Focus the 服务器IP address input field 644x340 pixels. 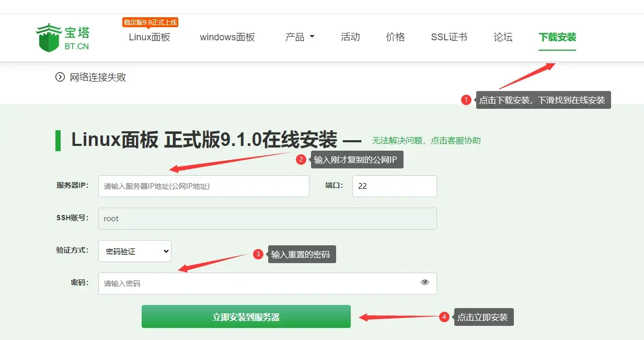[203, 186]
